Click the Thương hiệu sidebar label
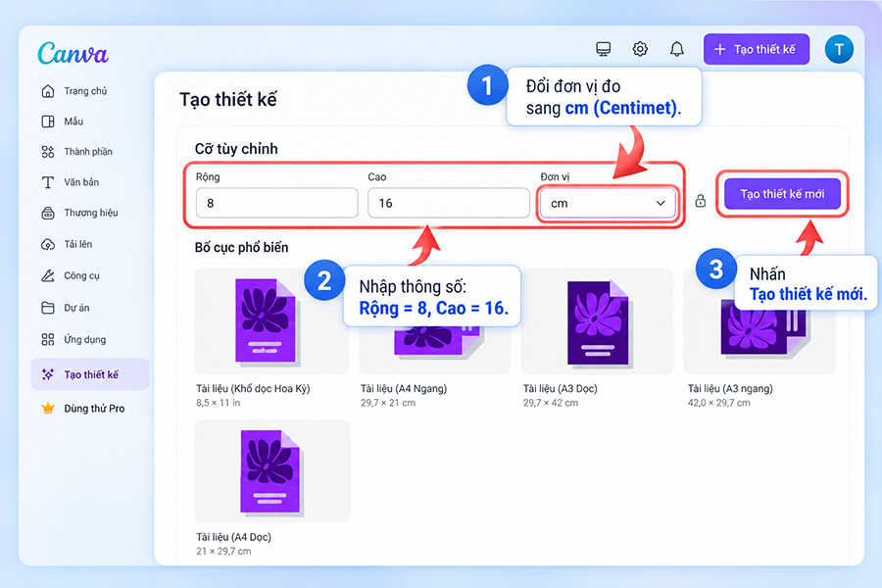The height and width of the screenshot is (588, 882). 91,213
